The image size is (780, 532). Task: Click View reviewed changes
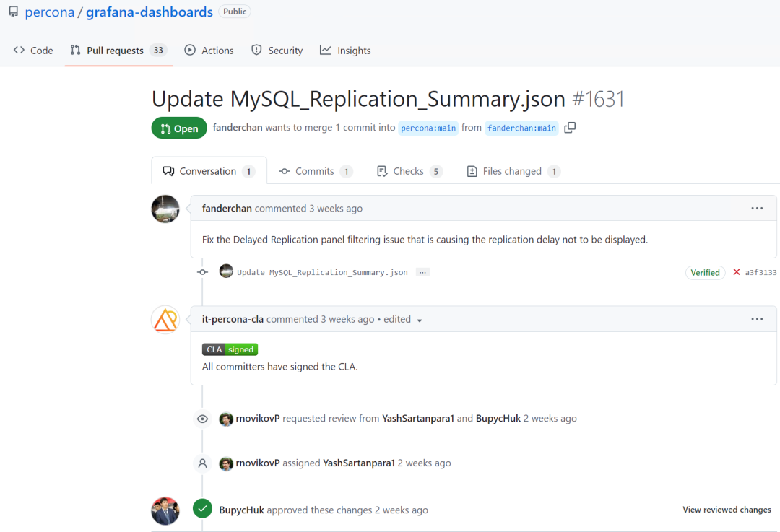(727, 510)
